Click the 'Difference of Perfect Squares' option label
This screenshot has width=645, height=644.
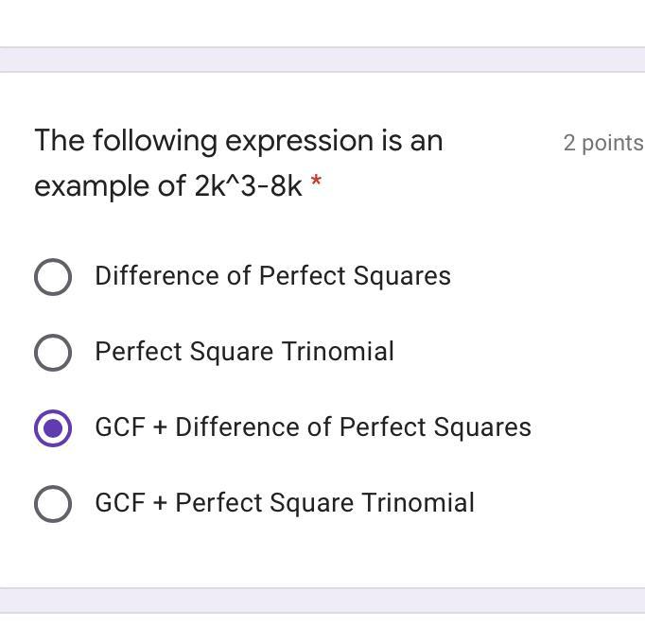(272, 276)
